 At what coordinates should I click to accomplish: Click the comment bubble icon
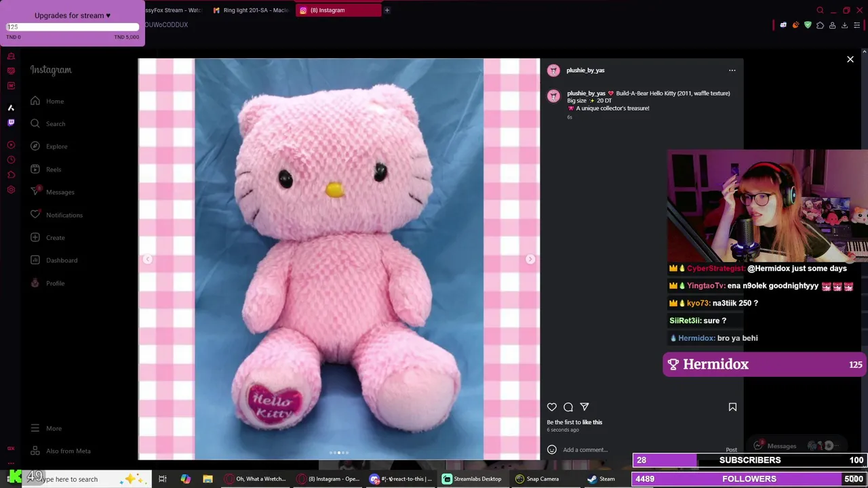568,407
